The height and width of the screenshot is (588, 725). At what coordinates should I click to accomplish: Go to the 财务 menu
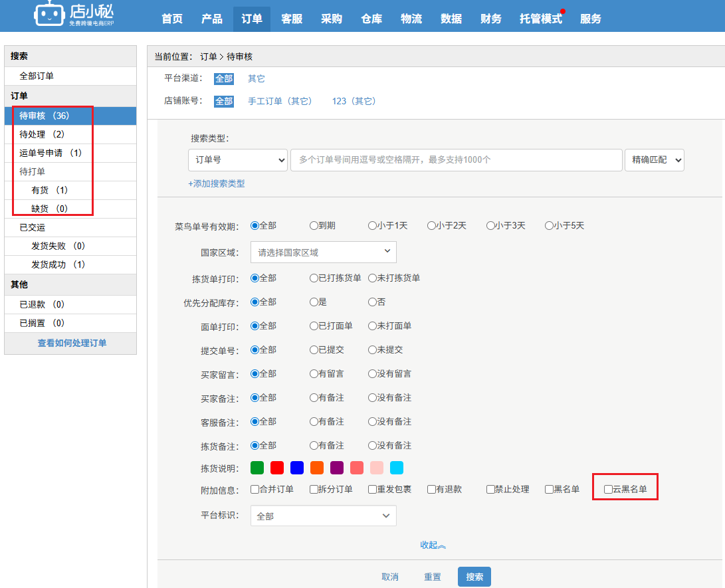point(490,19)
